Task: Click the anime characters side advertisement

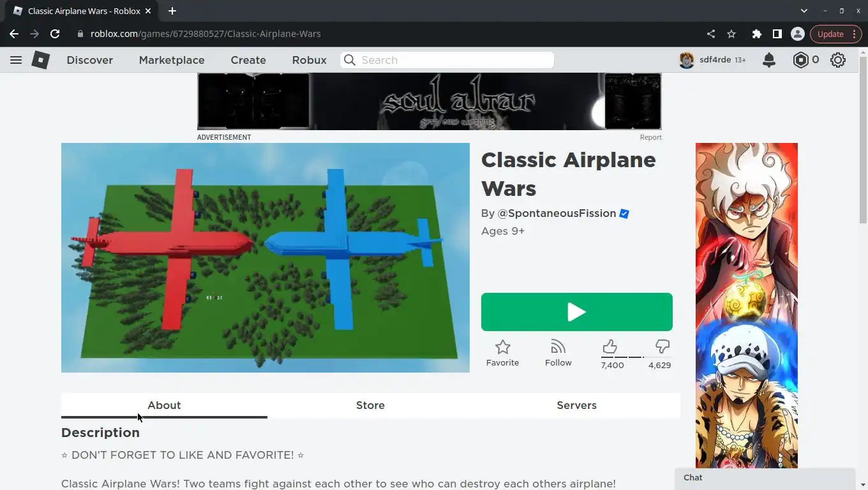Action: (747, 306)
